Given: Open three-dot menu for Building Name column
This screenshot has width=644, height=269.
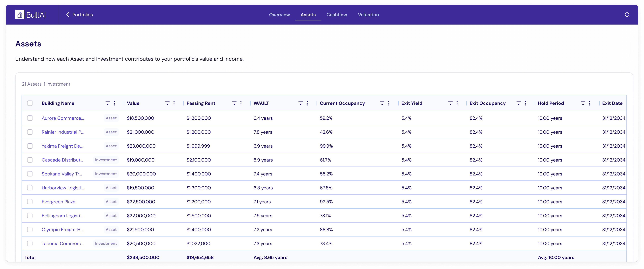Looking at the screenshot, I should pos(114,103).
